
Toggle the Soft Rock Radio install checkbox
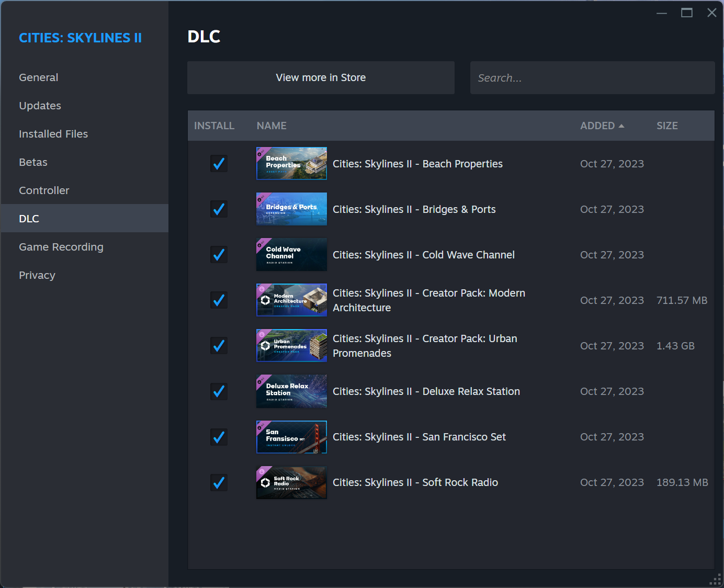click(x=219, y=482)
